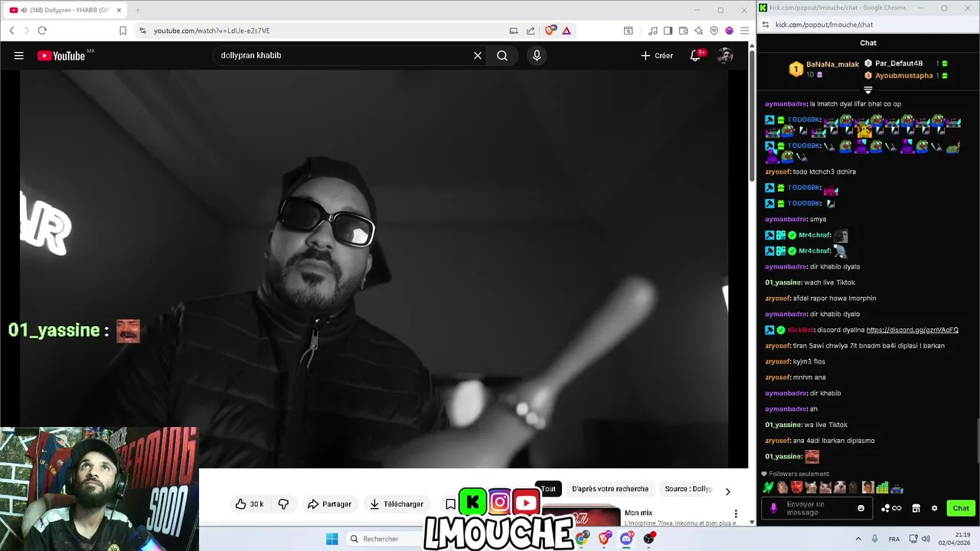Open the Windows Start menu
The height and width of the screenshot is (551, 980).
point(332,539)
